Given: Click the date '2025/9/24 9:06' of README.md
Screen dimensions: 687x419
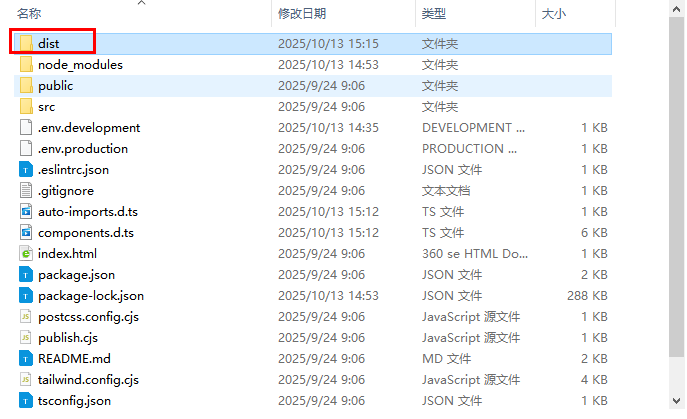Looking at the screenshot, I should point(321,359).
